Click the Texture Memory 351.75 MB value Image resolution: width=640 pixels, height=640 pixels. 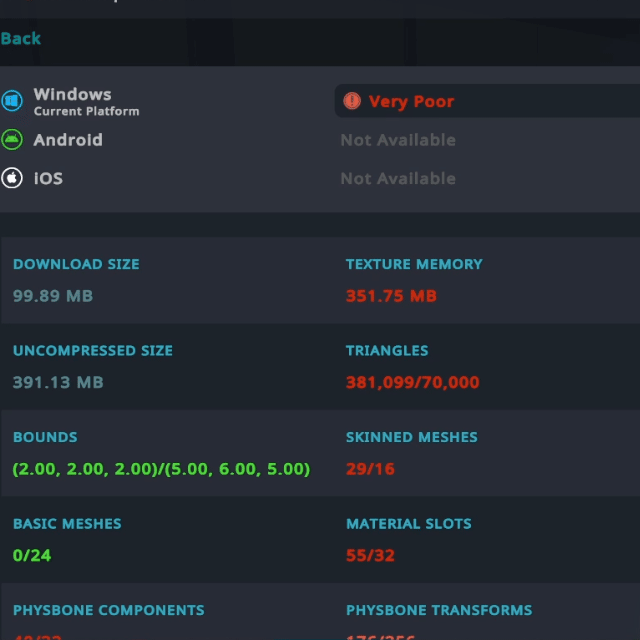tap(391, 296)
